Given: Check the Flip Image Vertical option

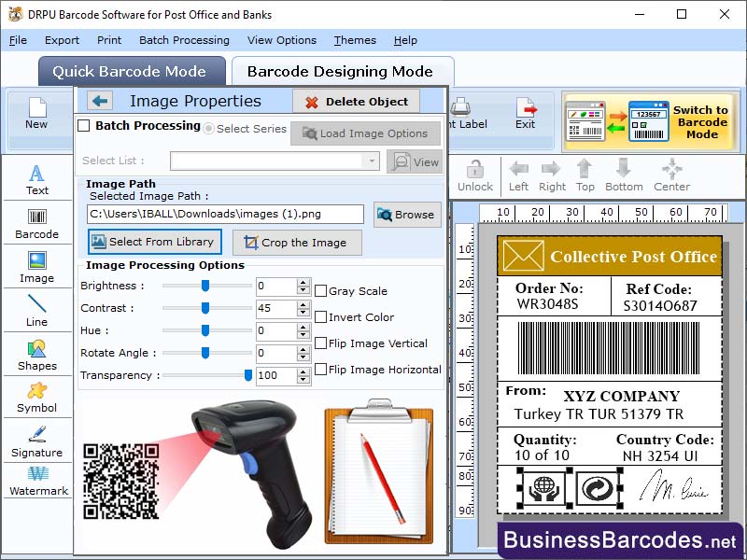Looking at the screenshot, I should pyautogui.click(x=320, y=343).
